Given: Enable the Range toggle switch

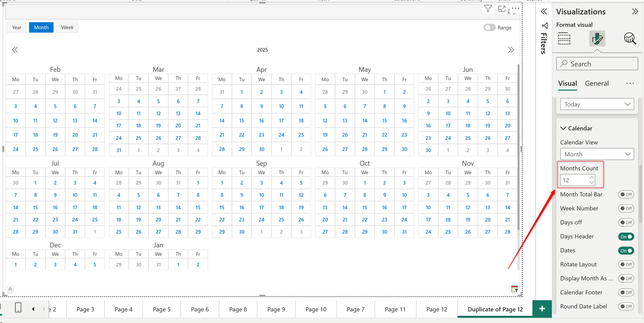Looking at the screenshot, I should tap(489, 28).
